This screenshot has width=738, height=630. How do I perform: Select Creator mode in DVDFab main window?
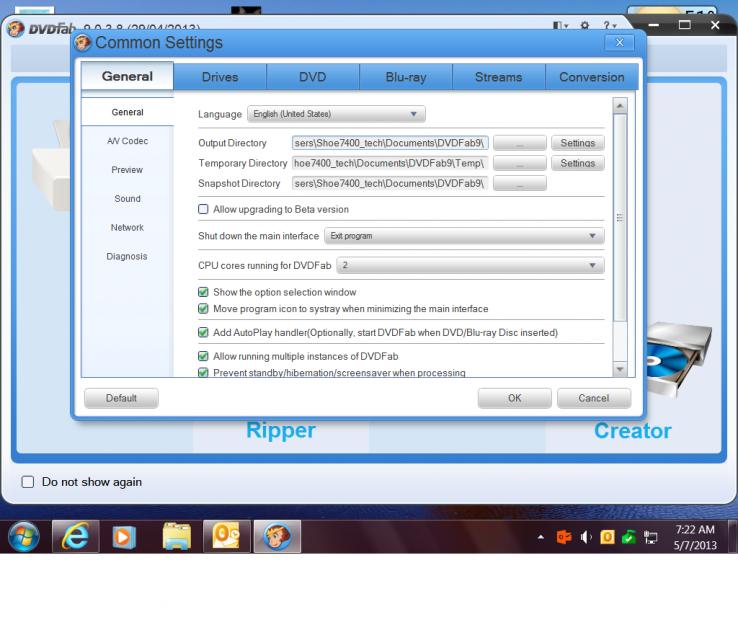(x=633, y=431)
